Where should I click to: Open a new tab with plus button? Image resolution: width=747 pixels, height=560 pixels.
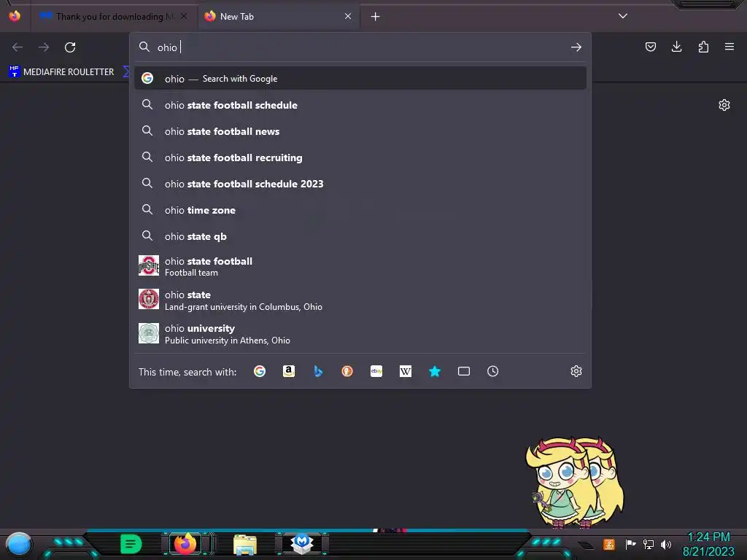(376, 17)
